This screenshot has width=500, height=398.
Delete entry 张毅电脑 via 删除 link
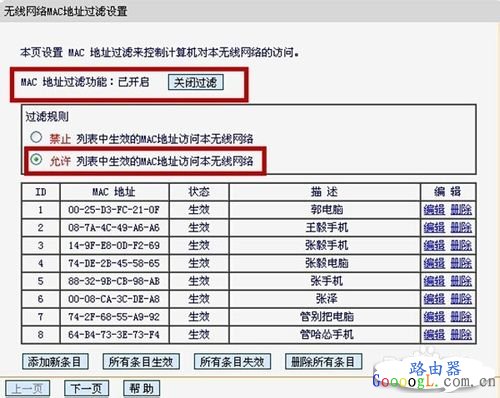(x=461, y=263)
